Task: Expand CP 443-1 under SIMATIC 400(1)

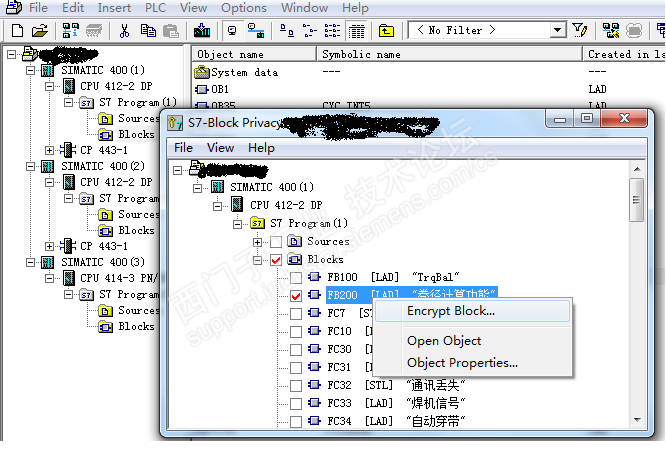Action: click(49, 150)
